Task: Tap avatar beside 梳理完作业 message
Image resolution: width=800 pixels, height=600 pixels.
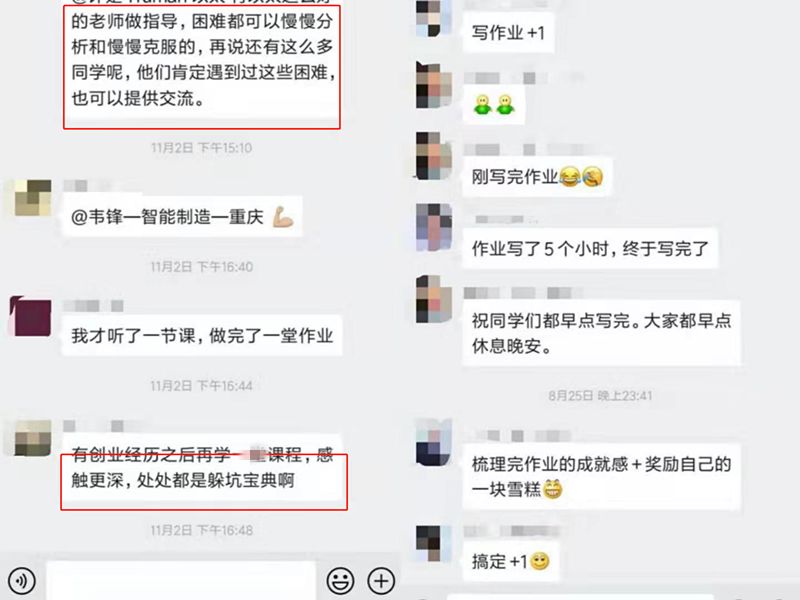Action: (434, 442)
